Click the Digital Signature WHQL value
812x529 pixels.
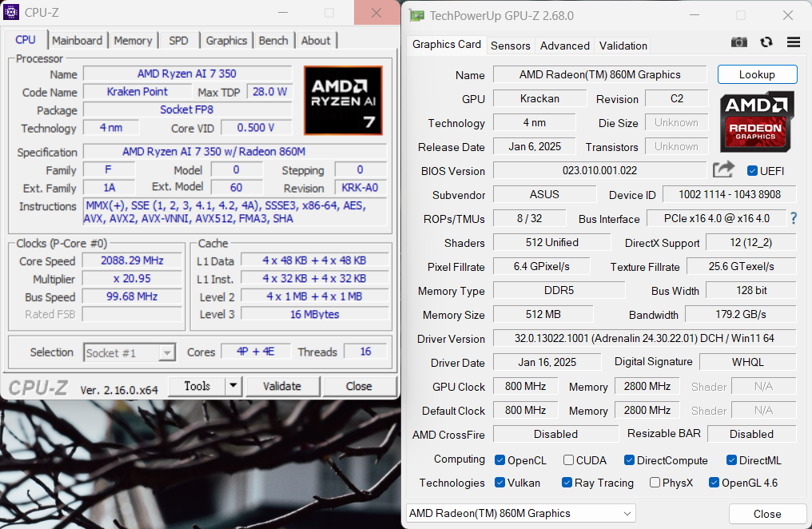point(748,362)
